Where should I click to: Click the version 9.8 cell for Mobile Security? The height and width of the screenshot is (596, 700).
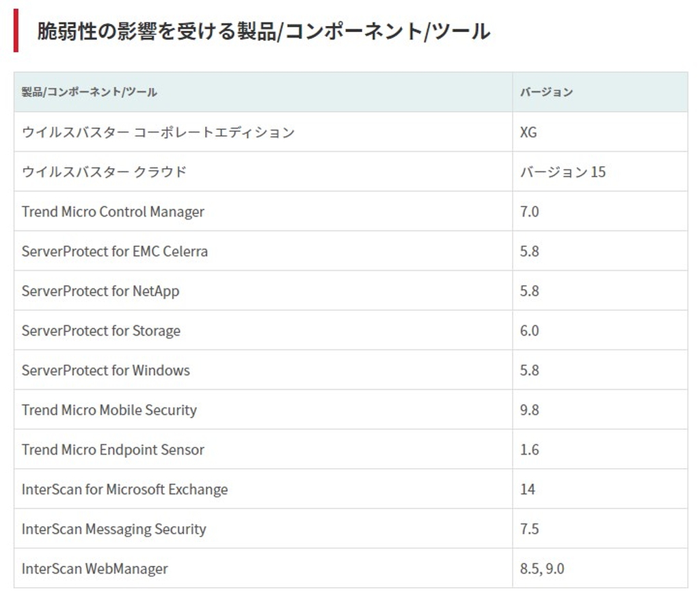(x=530, y=409)
